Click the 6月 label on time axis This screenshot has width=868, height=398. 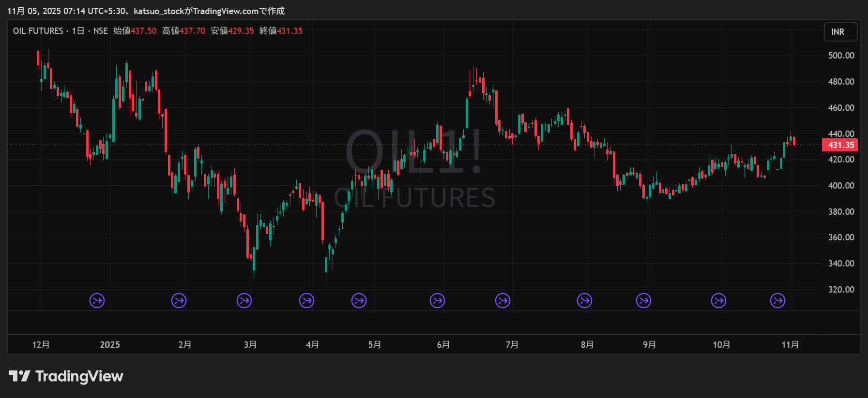point(443,345)
